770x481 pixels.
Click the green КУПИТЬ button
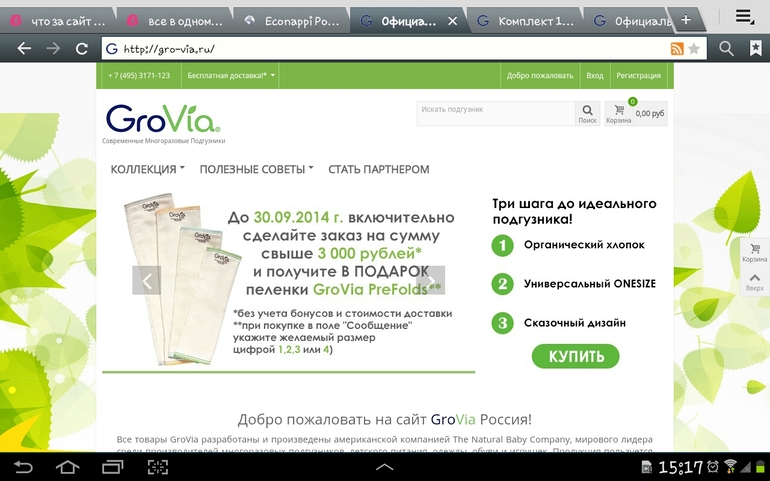pyautogui.click(x=575, y=356)
